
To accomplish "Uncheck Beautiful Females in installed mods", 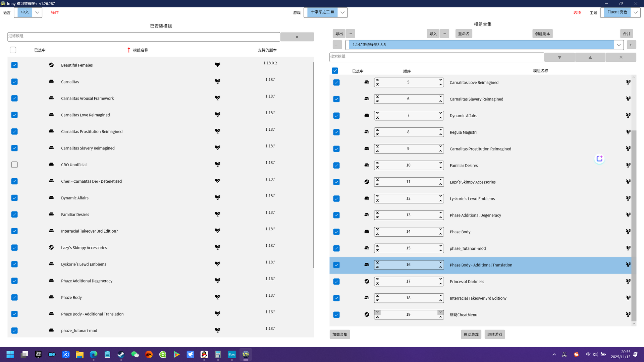I will tap(14, 65).
